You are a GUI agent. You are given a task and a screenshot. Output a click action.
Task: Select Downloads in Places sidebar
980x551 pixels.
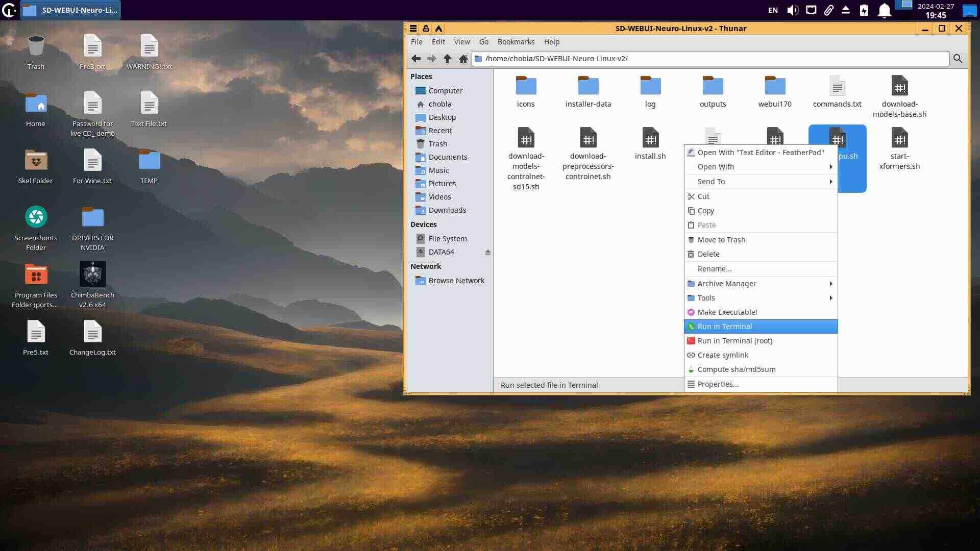point(447,210)
